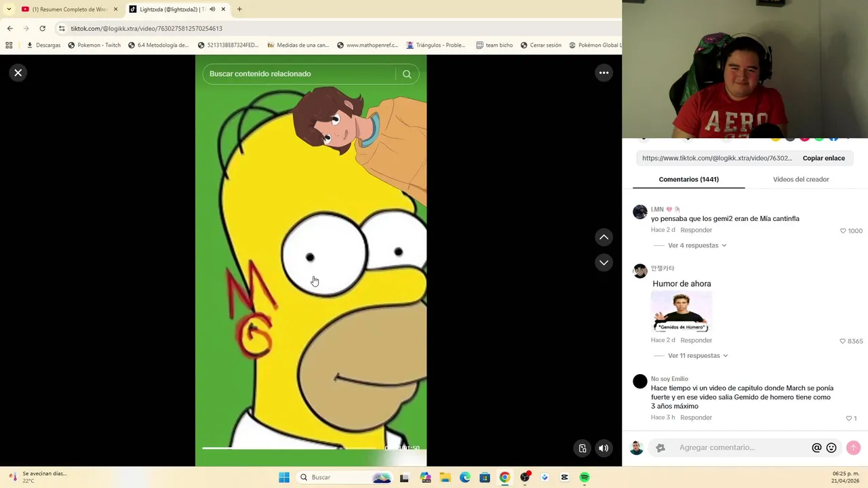This screenshot has height=488, width=868.
Task: Click the copied TikTok video URL text
Action: pyautogui.click(x=717, y=158)
